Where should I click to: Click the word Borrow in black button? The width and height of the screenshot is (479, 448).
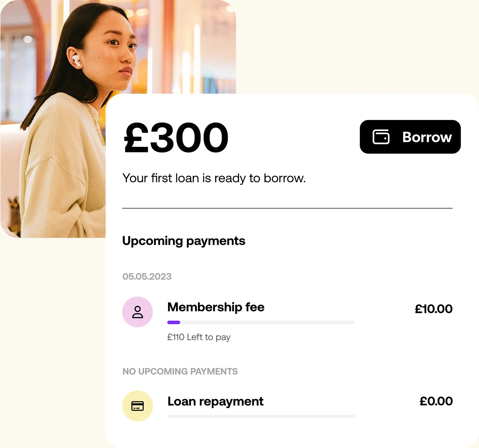click(x=427, y=137)
